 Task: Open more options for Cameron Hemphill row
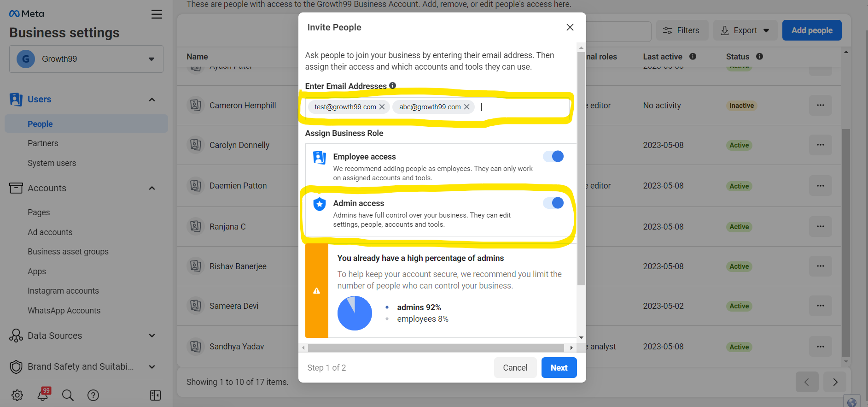(x=821, y=105)
